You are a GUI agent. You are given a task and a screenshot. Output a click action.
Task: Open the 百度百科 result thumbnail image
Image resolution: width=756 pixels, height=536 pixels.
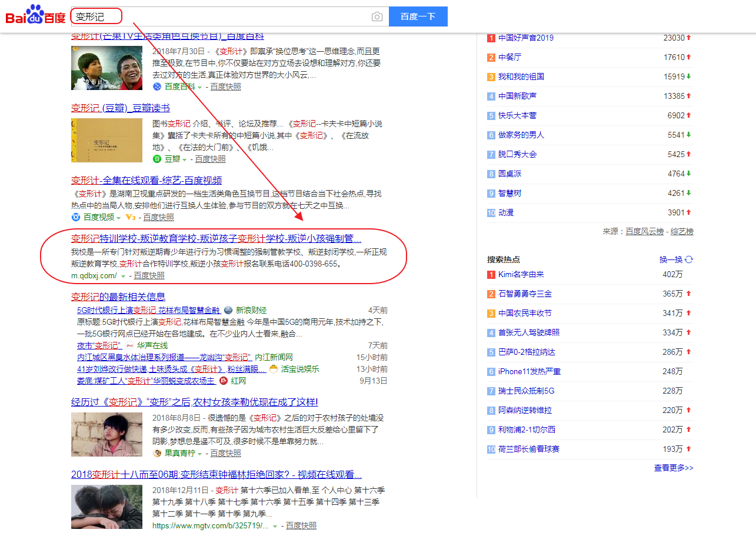click(106, 68)
